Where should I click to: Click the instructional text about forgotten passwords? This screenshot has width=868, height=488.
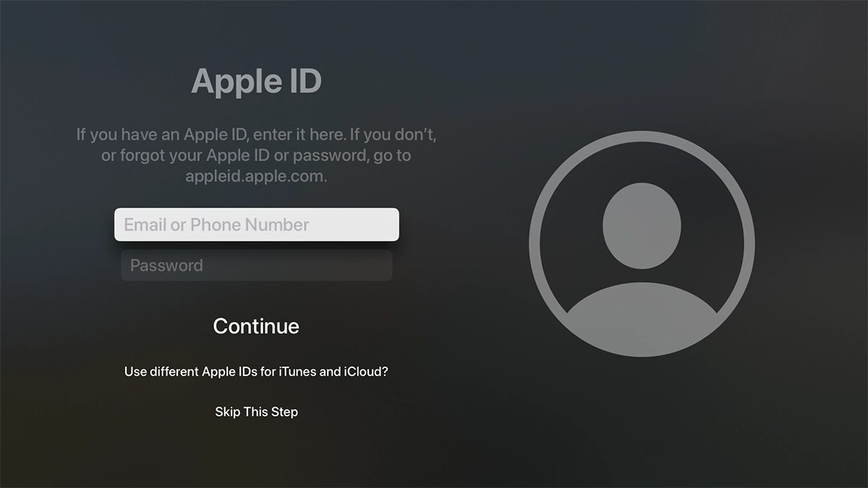coord(256,155)
